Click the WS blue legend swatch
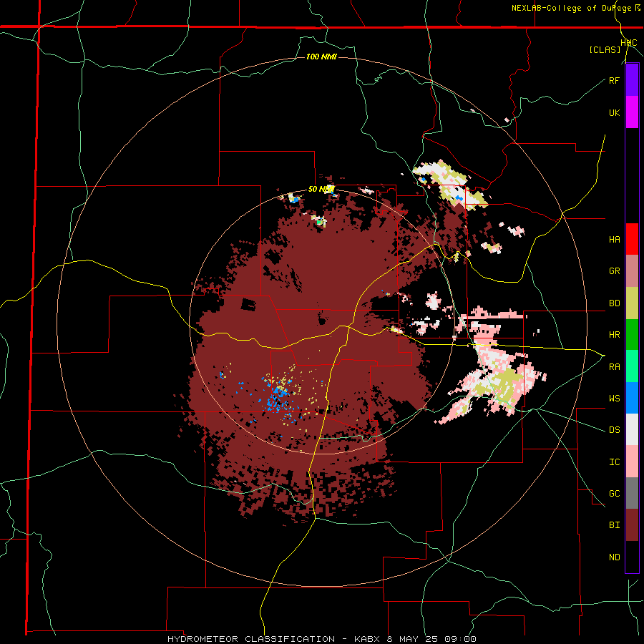 pos(632,398)
